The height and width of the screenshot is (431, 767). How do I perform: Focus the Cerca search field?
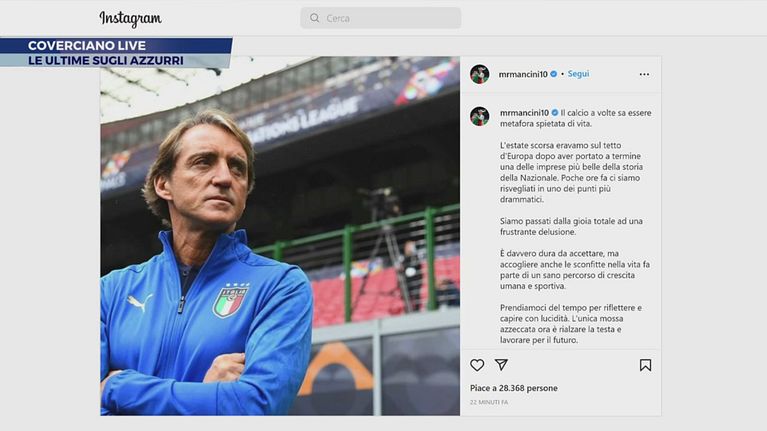point(385,18)
